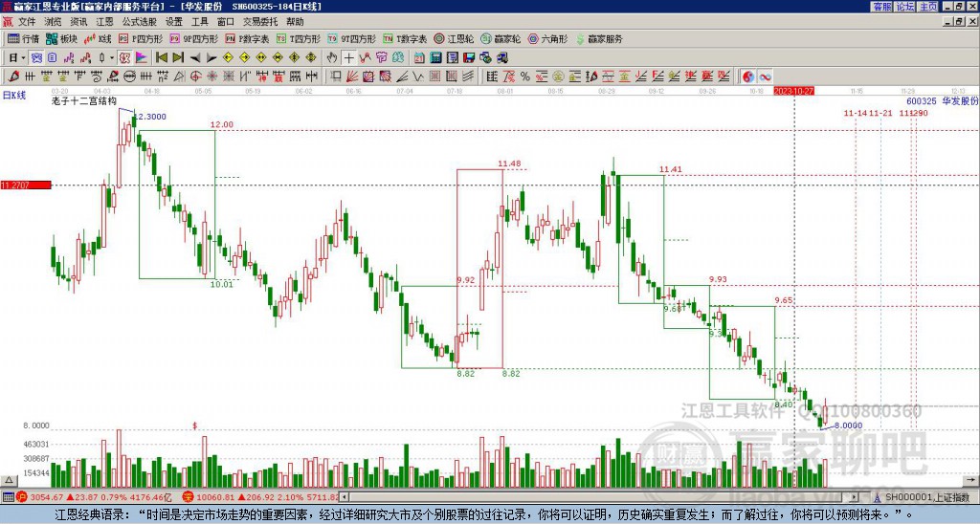Open the 帮助 menu

(x=295, y=22)
